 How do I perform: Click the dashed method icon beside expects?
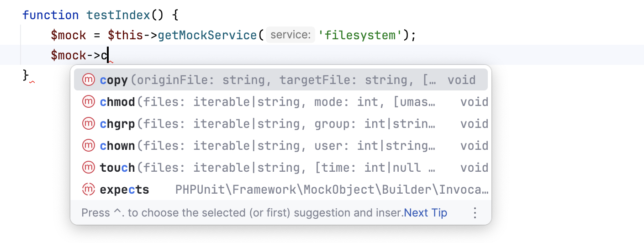(x=88, y=190)
